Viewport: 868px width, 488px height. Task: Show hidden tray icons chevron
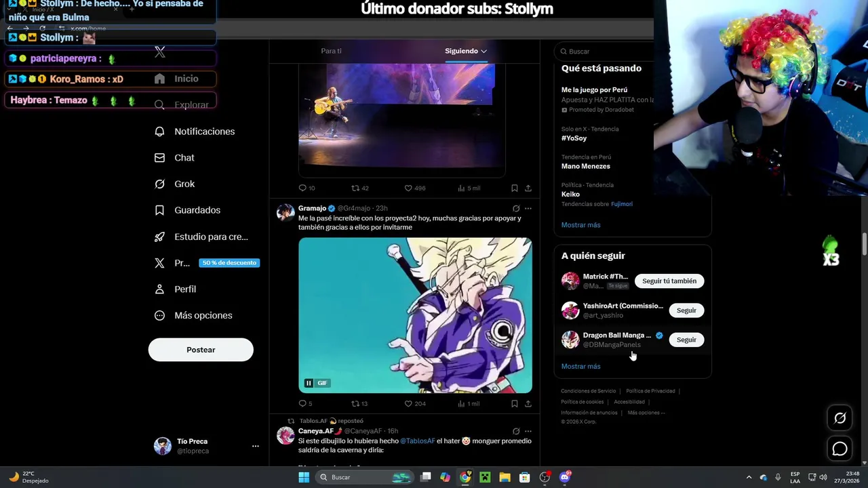click(x=749, y=477)
